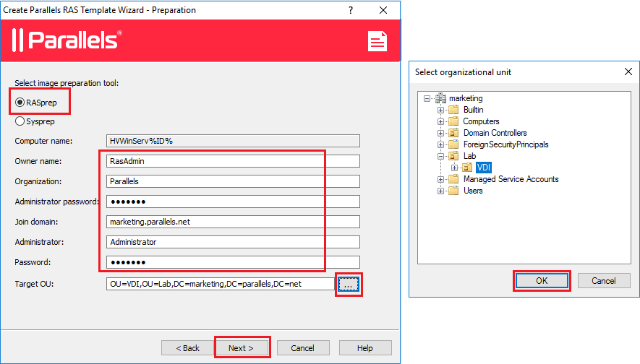
Task: Select the Builtin tree item
Action: coord(473,110)
